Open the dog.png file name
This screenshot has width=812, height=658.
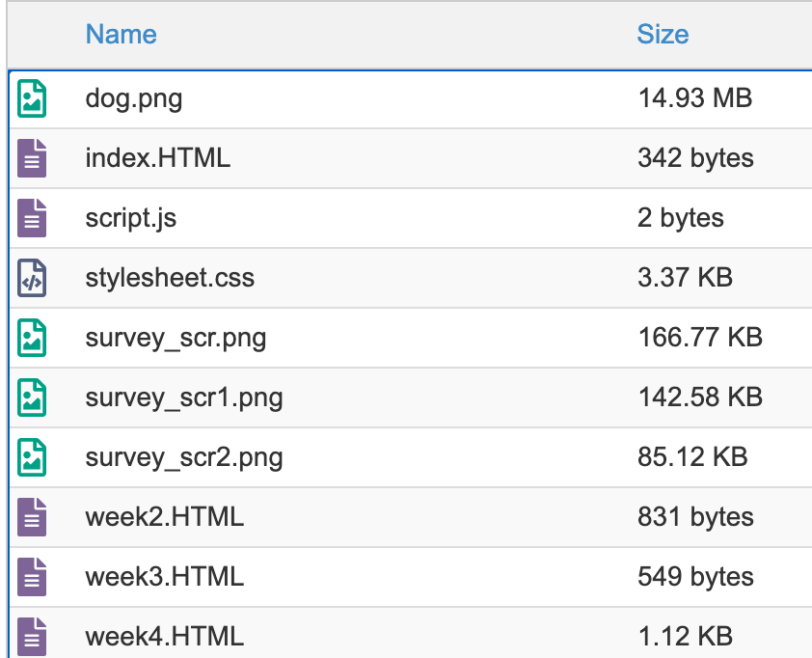coord(133,98)
